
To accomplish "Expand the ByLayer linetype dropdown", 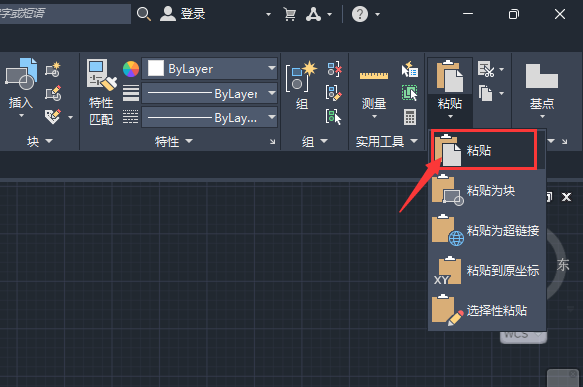I will [209, 93].
